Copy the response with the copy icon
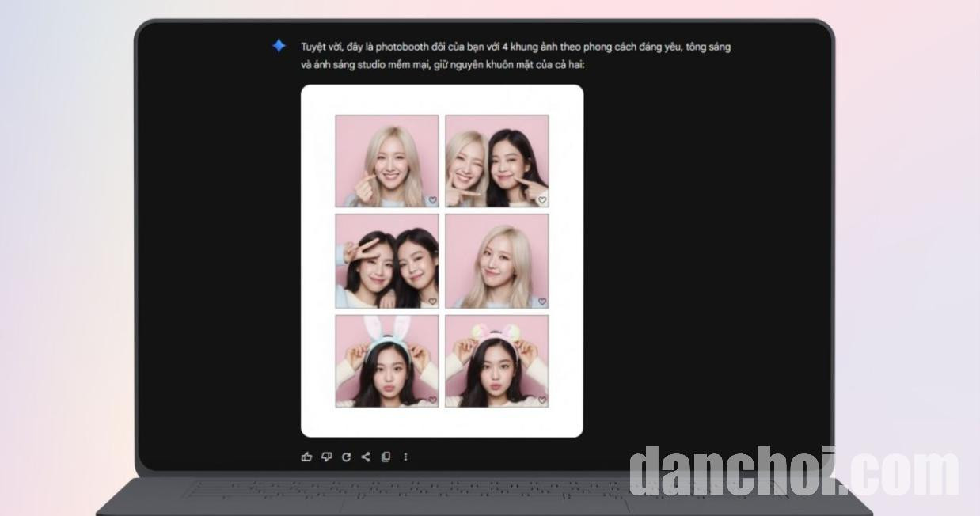 pos(386,457)
